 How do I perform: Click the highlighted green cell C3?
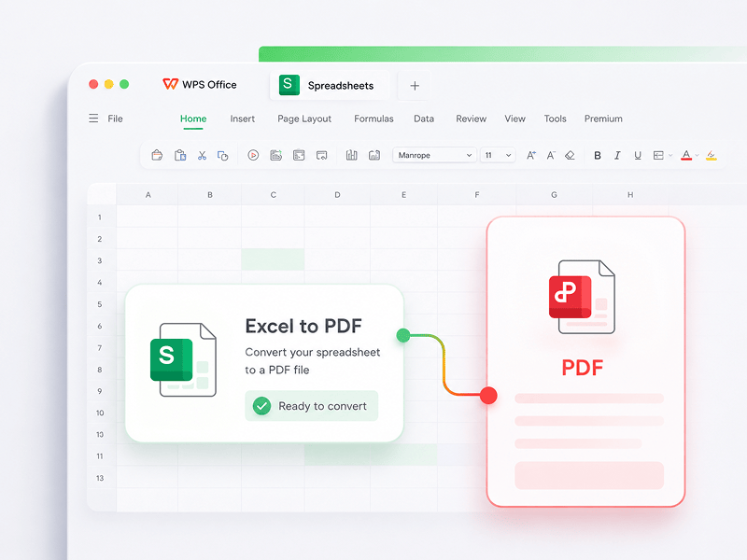click(273, 260)
